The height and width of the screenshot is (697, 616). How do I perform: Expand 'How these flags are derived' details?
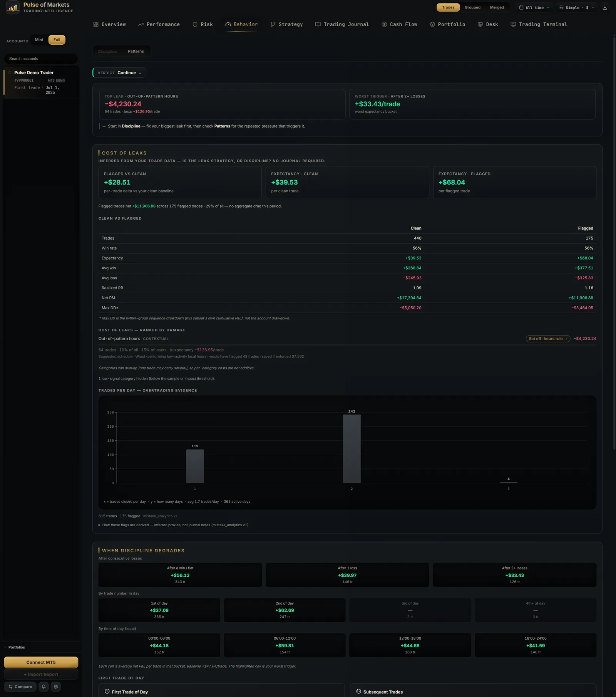pyautogui.click(x=173, y=525)
